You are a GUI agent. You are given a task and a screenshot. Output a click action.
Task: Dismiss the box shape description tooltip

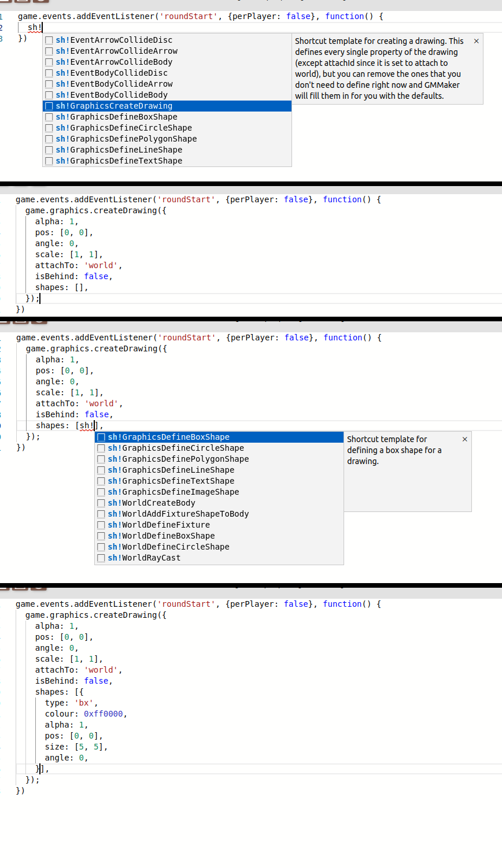click(464, 439)
